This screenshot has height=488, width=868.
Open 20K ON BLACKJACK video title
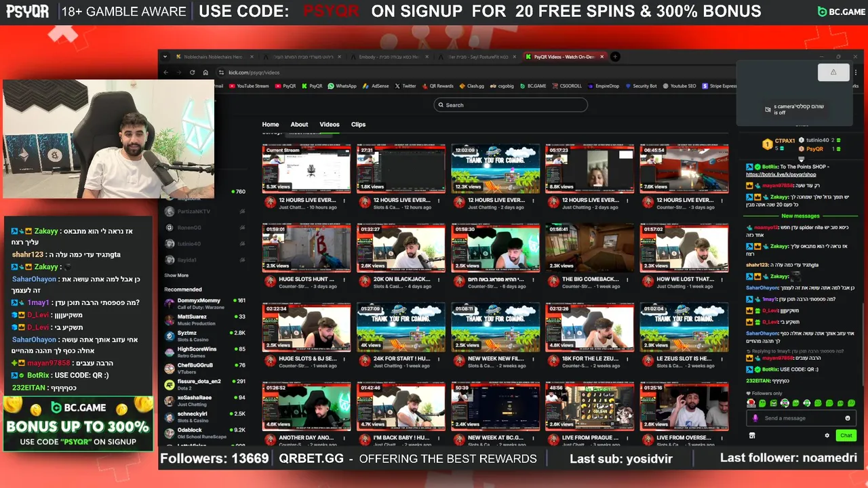click(x=401, y=279)
